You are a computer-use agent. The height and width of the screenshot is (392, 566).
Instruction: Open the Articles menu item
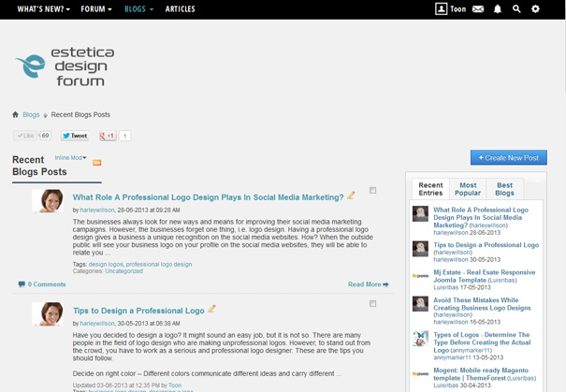(181, 9)
